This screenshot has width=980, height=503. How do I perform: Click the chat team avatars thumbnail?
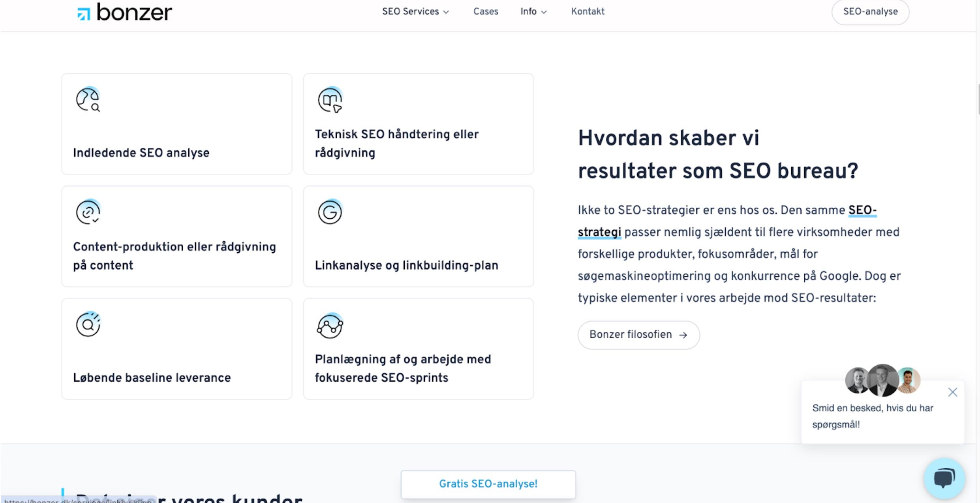click(883, 380)
